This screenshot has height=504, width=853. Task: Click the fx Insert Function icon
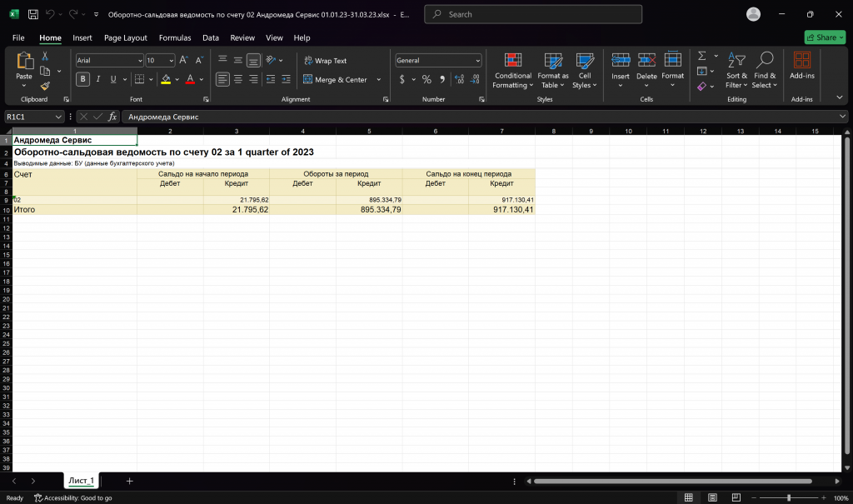pyautogui.click(x=112, y=117)
